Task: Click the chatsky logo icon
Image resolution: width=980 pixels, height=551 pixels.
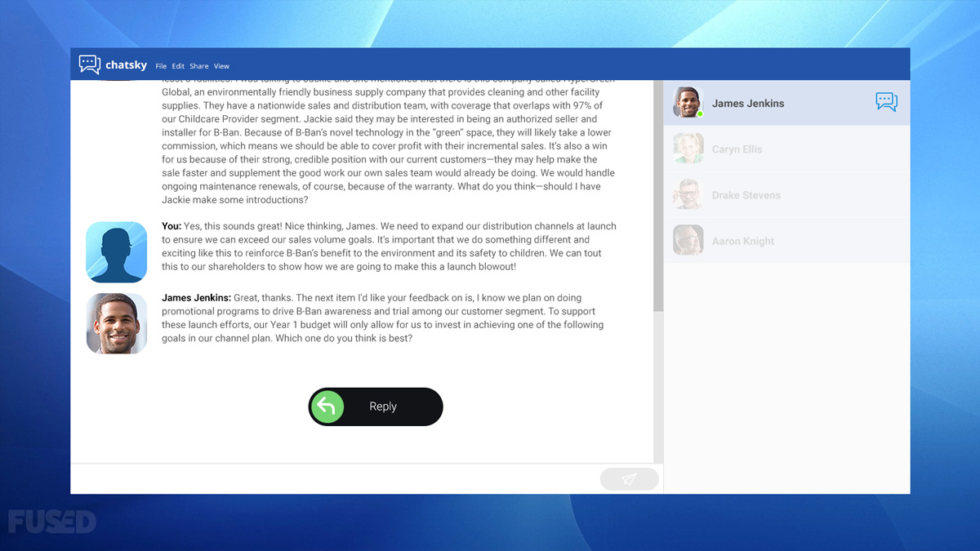Action: click(x=89, y=64)
